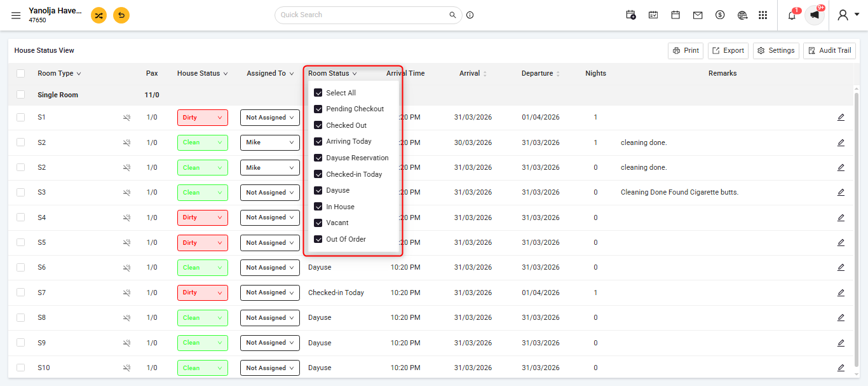Click the 'Cleaning Done Found Cigarette butts.' remark
This screenshot has width=868, height=386.
tap(679, 193)
